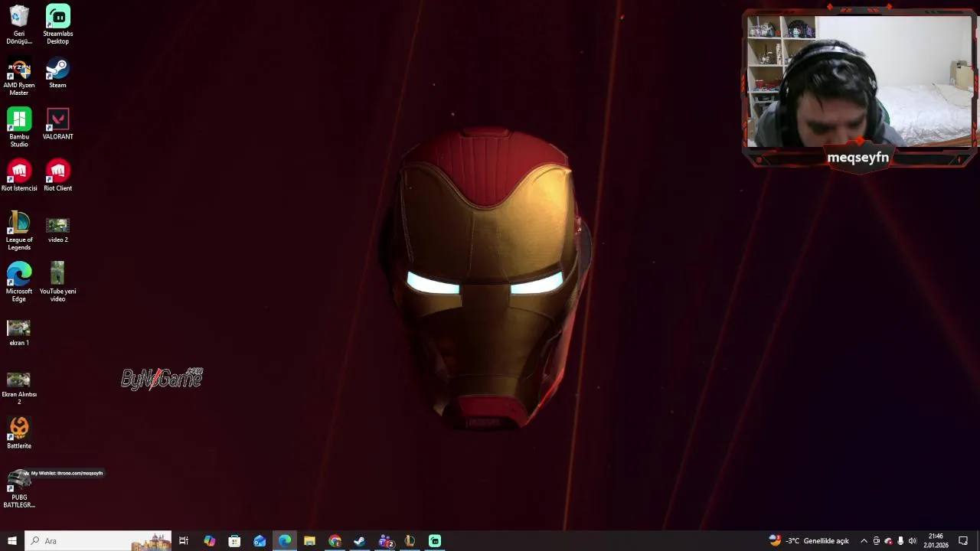Open the Windows Start menu
Viewport: 980px width, 551px height.
click(x=12, y=541)
